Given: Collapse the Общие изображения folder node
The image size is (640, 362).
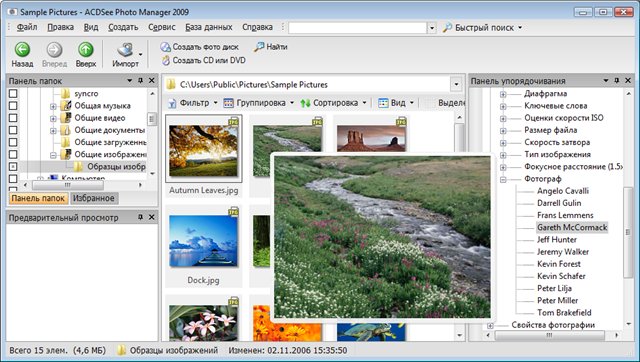Looking at the screenshot, I should (53, 155).
